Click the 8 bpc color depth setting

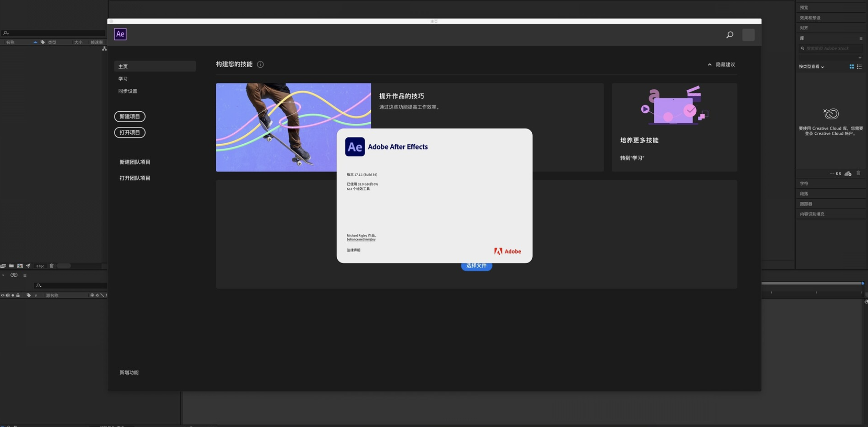pos(40,266)
